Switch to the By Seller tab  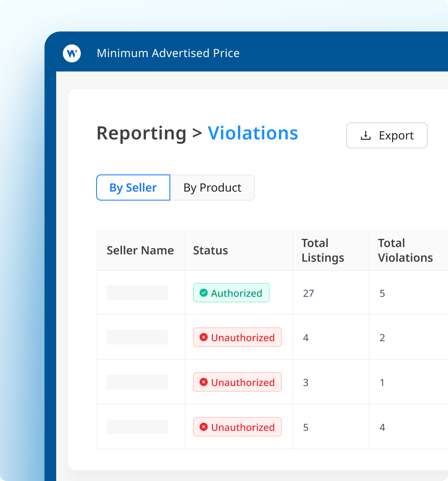click(133, 188)
